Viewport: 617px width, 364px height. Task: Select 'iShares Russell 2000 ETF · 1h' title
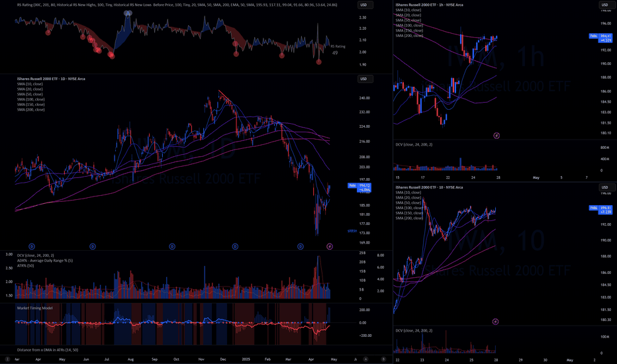point(429,5)
